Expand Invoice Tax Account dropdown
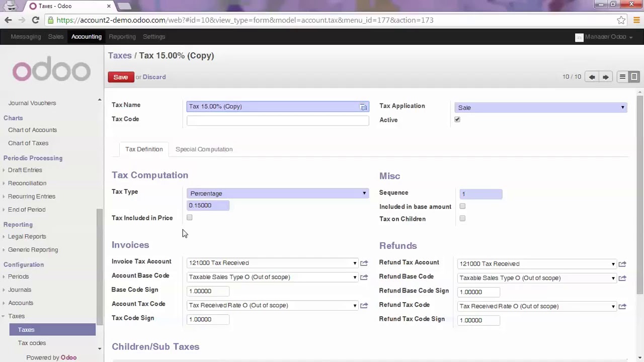The height and width of the screenshot is (362, 644). pos(355,263)
